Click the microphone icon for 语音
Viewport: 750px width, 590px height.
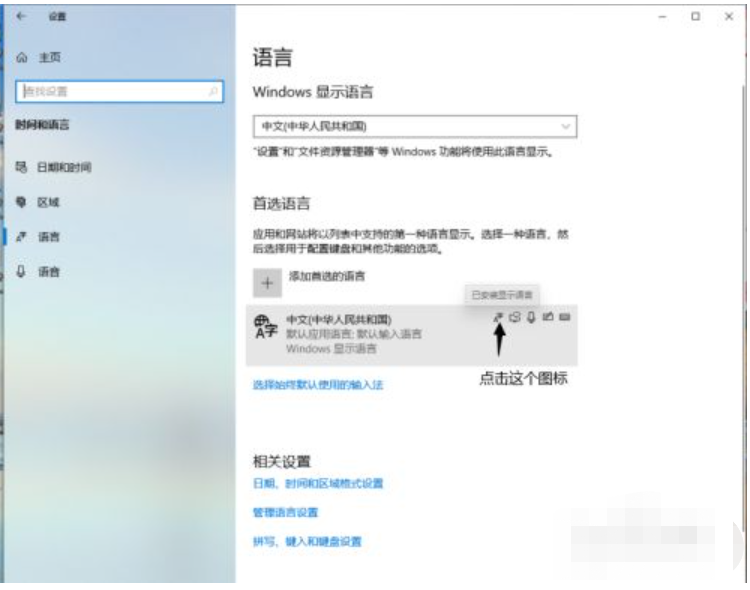click(21, 271)
